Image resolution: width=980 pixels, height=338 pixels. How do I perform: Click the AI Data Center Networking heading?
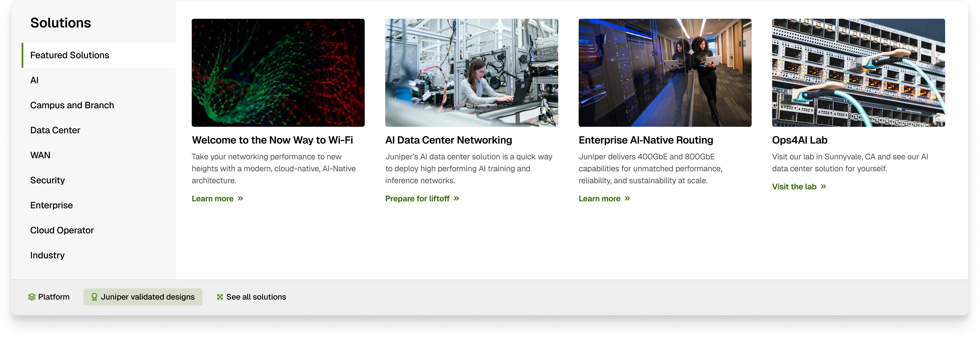(448, 140)
